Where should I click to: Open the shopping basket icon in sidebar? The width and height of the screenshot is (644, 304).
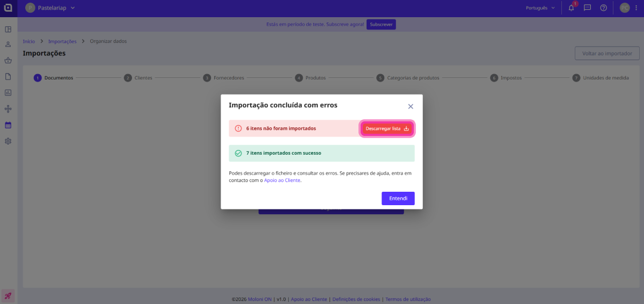coord(8,61)
